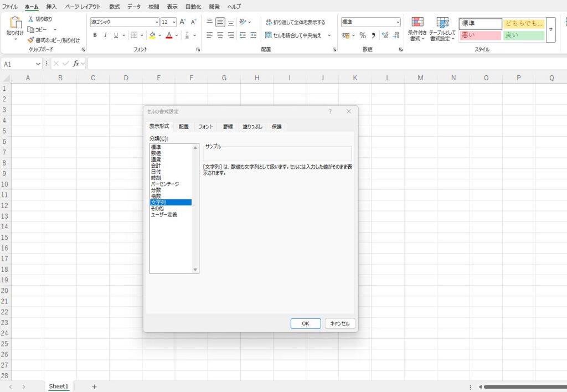The image size is (567, 392).
Task: Click the scissors 切り取り cut icon
Action: click(x=31, y=19)
